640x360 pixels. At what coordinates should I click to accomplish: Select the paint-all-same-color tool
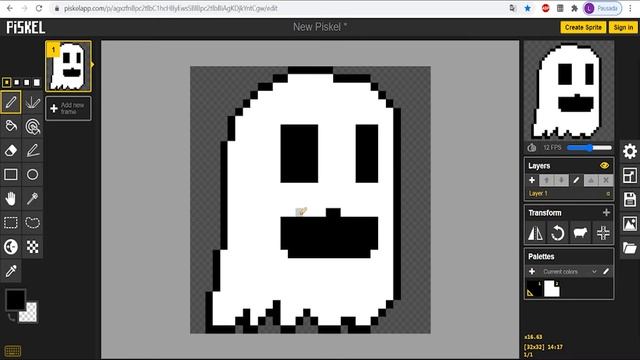tap(33, 126)
